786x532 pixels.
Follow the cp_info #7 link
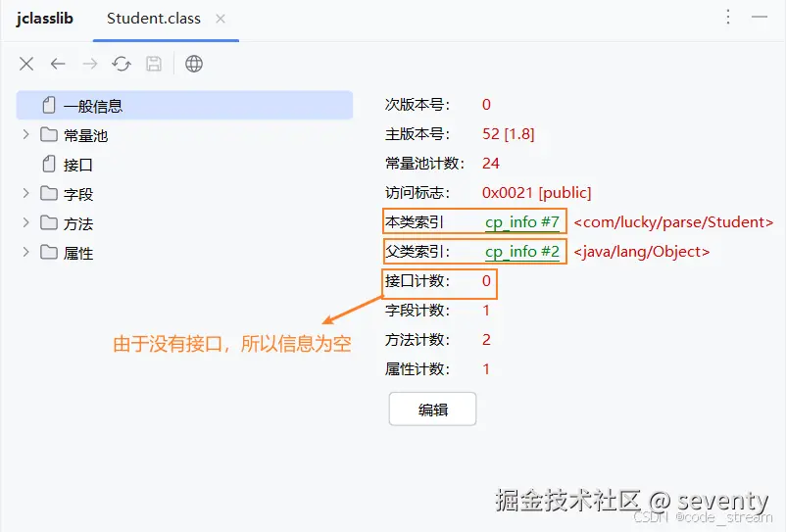(x=521, y=222)
